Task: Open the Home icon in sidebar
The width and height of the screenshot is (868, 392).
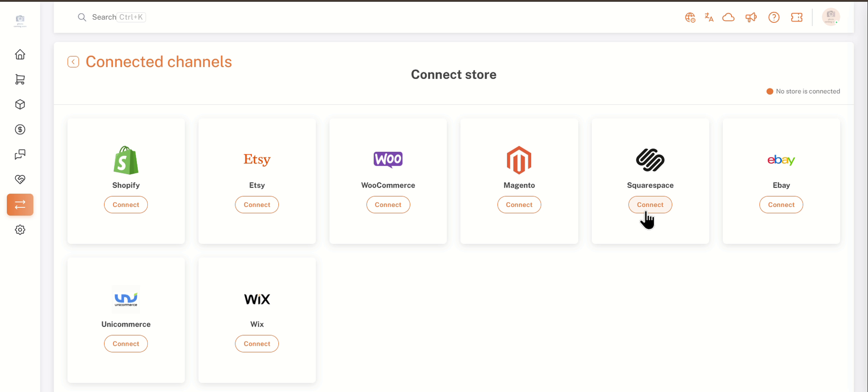Action: click(20, 54)
